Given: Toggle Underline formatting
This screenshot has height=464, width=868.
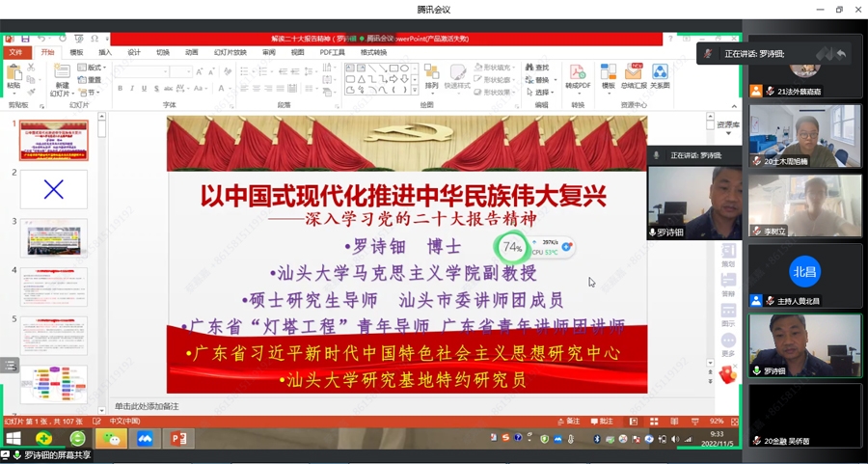Looking at the screenshot, I should 145,89.
